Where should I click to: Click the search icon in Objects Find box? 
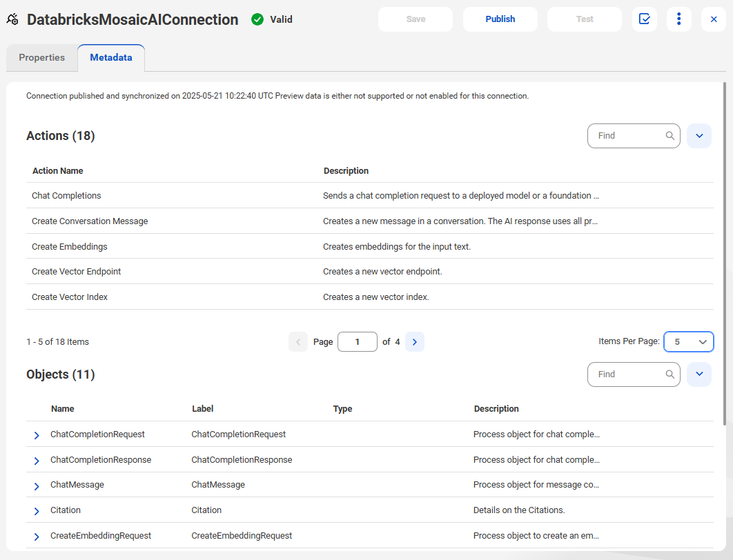[x=670, y=374]
